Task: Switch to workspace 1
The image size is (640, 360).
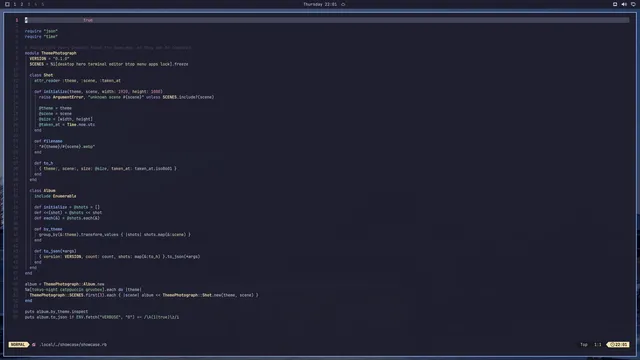Action: point(15,4)
